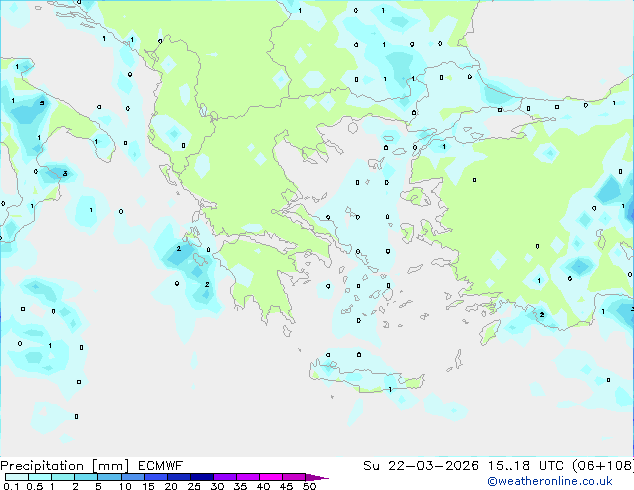The image size is (634, 490).
Task: Click the 1–2 mm legend swatch
Action: 63,477
